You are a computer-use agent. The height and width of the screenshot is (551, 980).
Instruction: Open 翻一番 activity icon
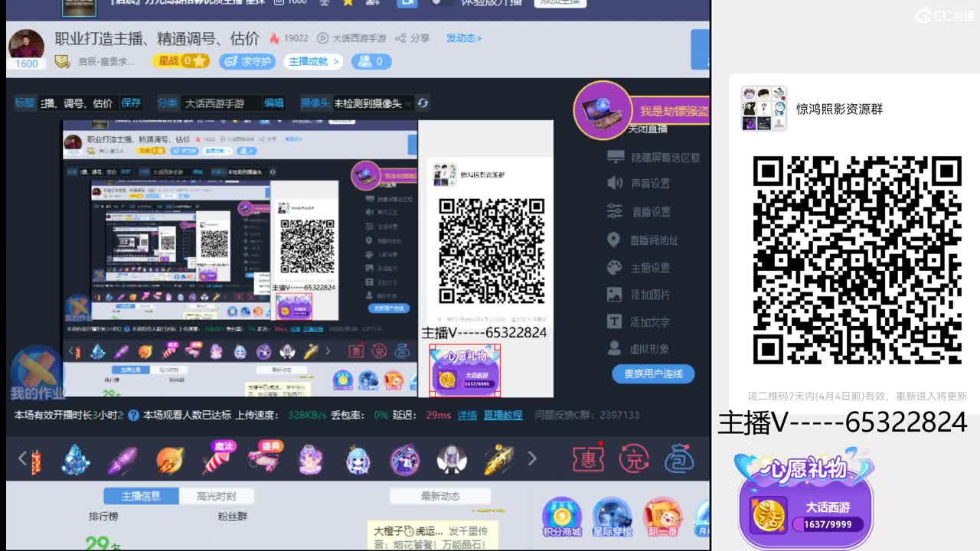(x=662, y=518)
